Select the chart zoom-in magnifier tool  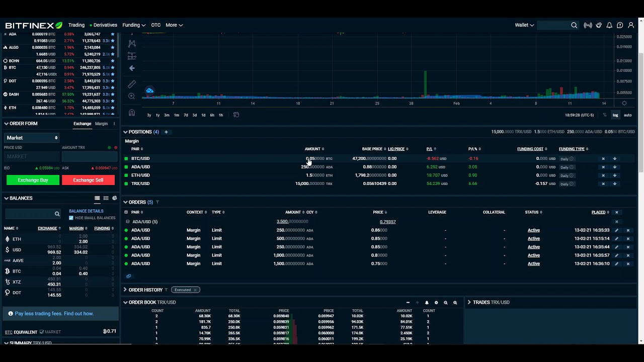[x=132, y=96]
